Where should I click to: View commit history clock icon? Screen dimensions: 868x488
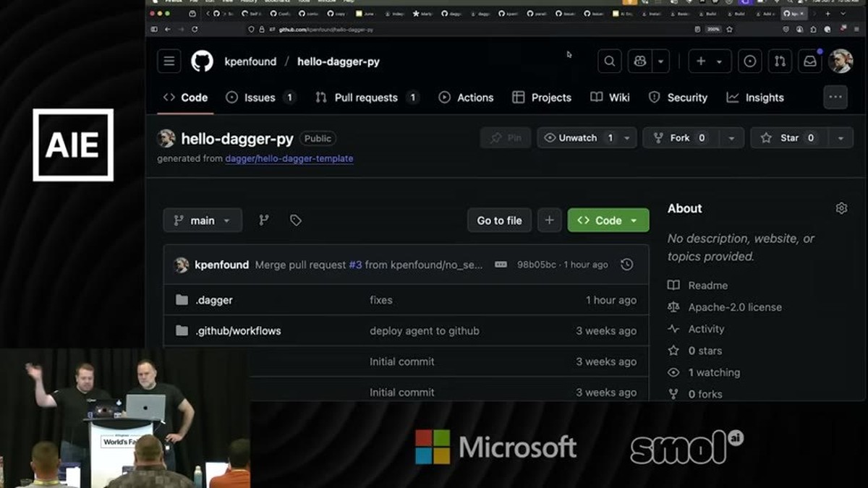(x=627, y=265)
